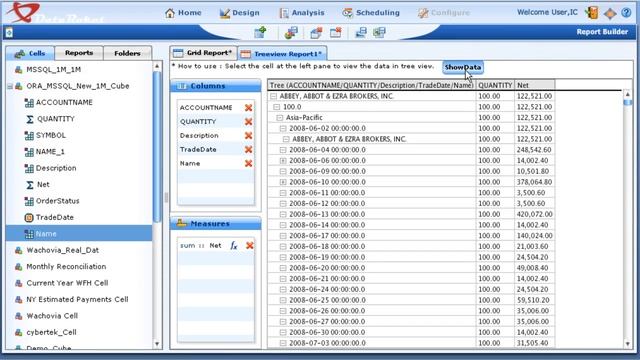The image size is (640, 360).
Task: Select the cybertek_Cell entry
Action: (x=51, y=332)
